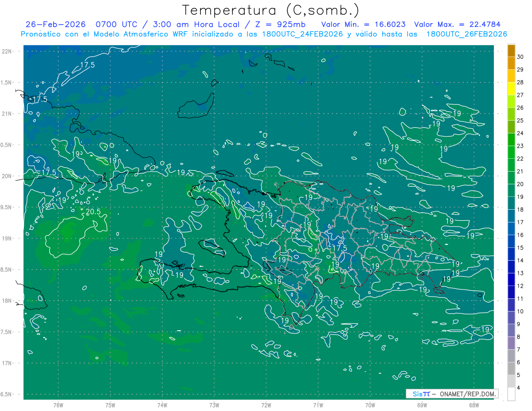Image resolution: width=532 pixels, height=411 pixels.
Task: Click the 21 label on the color scale
Action: (x=520, y=171)
